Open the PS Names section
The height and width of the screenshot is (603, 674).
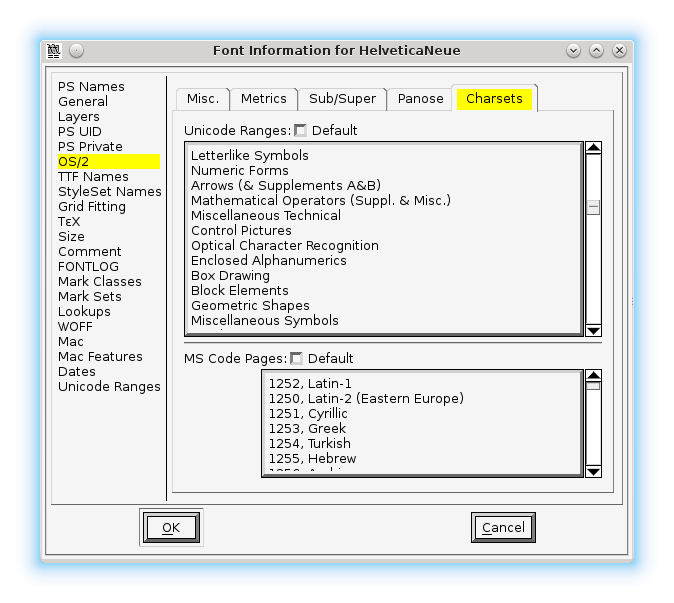(91, 87)
